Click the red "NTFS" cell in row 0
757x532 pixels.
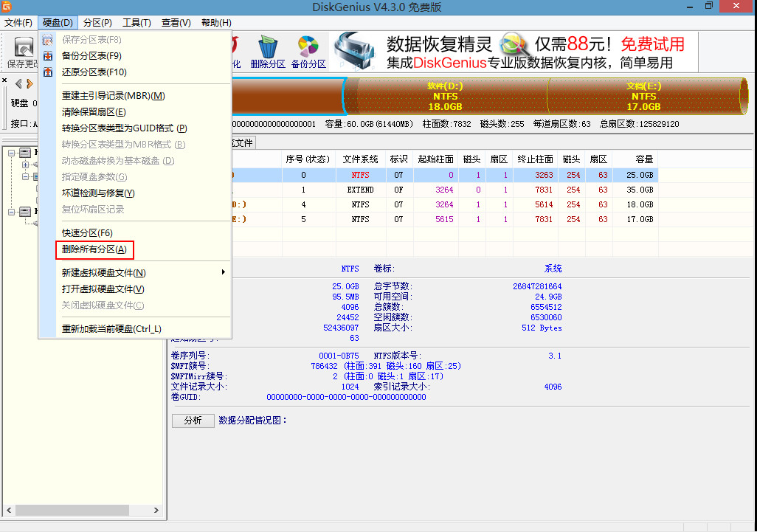point(360,175)
